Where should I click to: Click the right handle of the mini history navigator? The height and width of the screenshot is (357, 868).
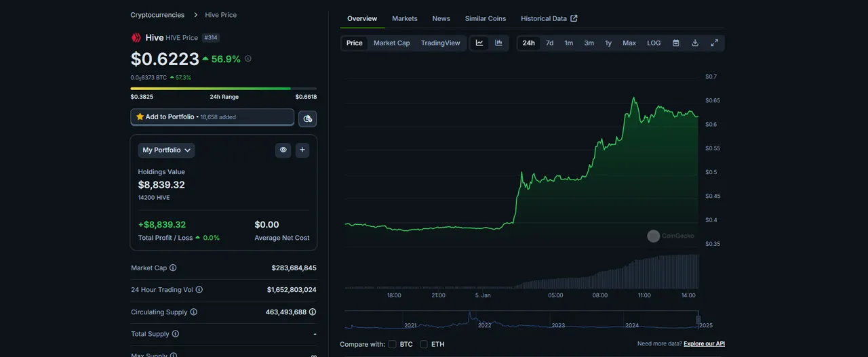pyautogui.click(x=698, y=318)
